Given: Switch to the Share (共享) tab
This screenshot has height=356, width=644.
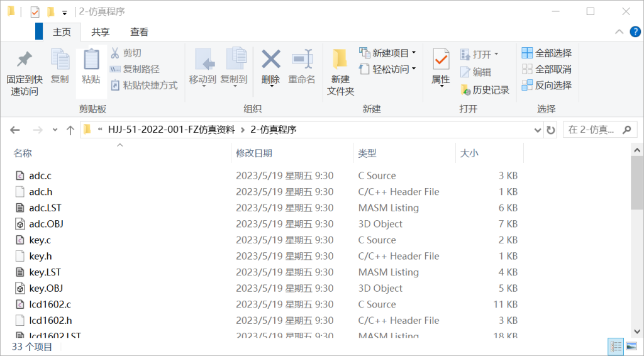Looking at the screenshot, I should [101, 32].
